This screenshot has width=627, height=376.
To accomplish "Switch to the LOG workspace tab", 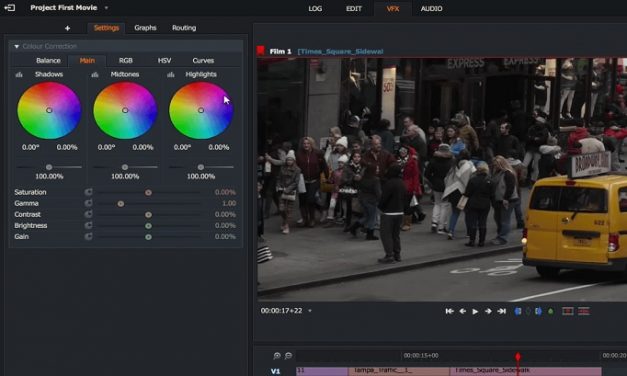I will [315, 8].
